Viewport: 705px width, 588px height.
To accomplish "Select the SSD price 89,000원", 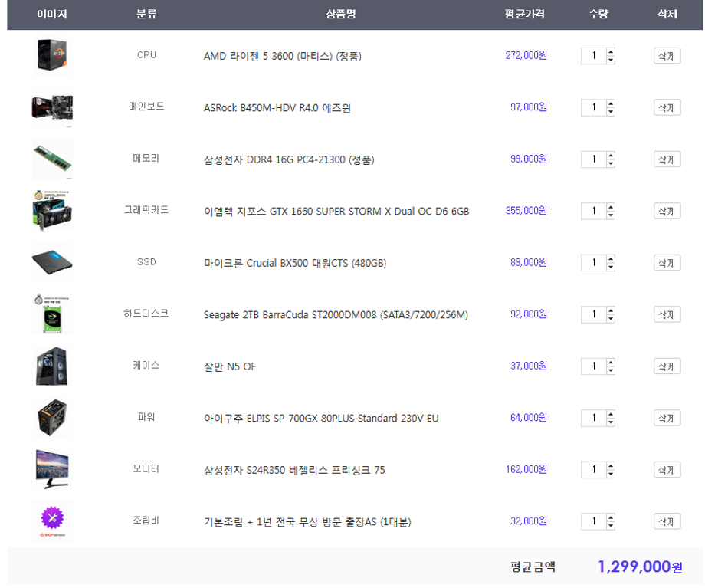I will click(x=528, y=262).
